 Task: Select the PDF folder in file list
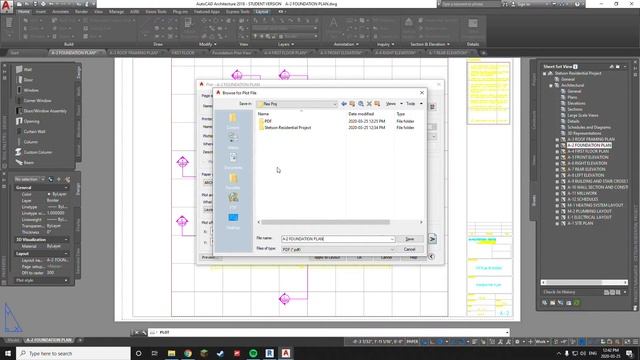268,121
